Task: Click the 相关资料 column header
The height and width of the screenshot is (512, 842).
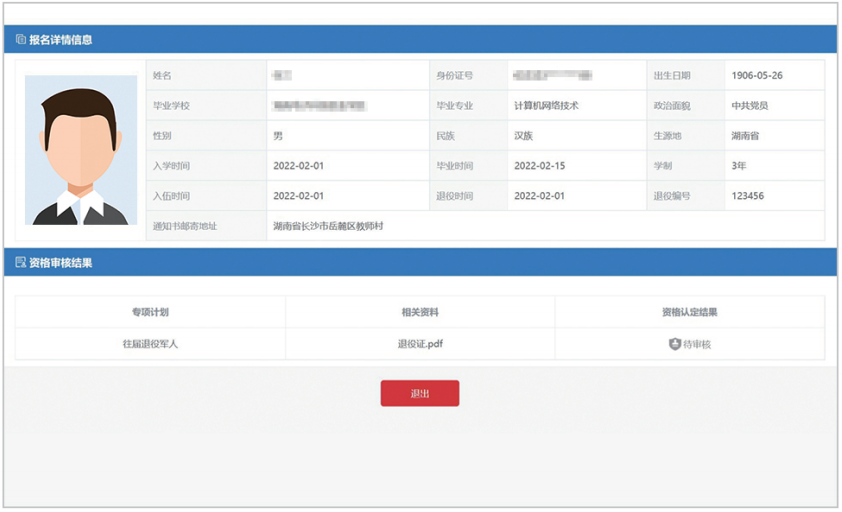Action: [420, 312]
